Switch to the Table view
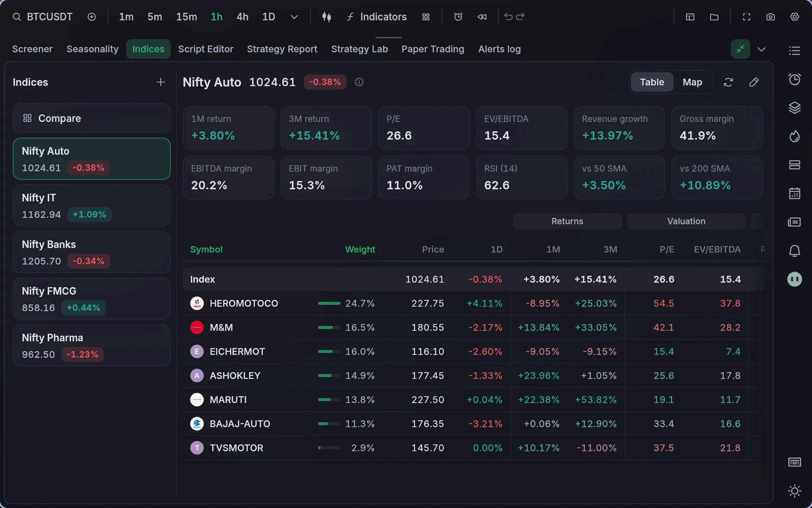The image size is (812, 508). click(652, 82)
